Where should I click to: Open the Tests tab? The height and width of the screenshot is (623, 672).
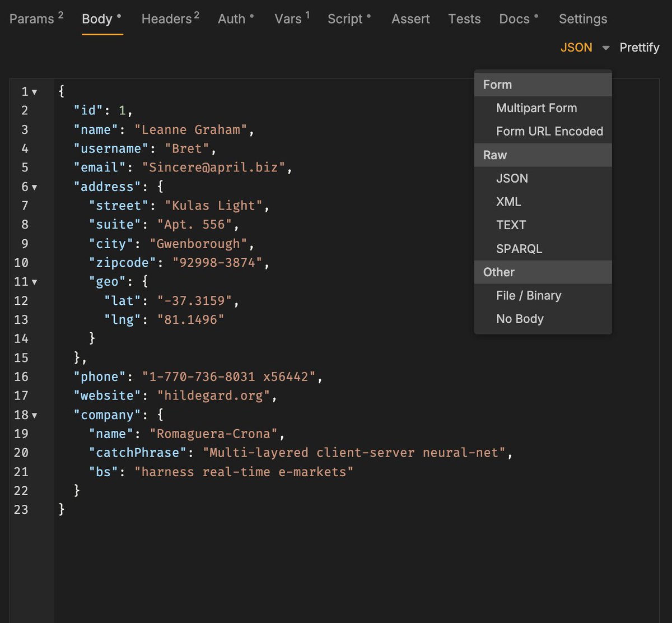coord(464,18)
